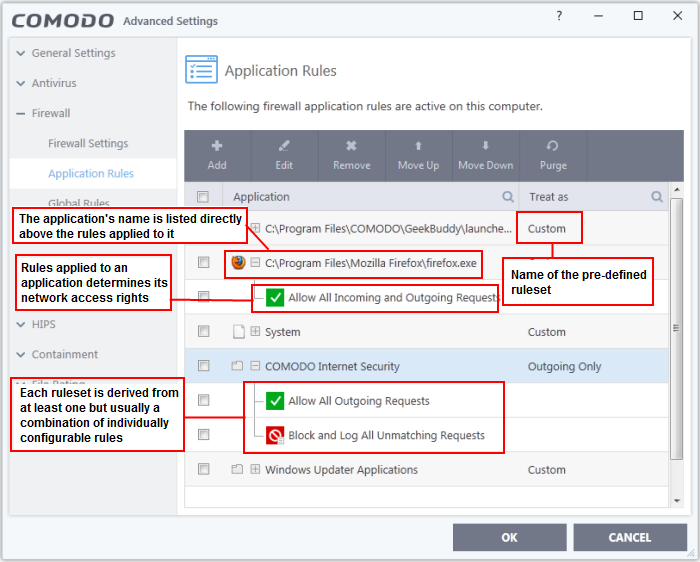Select 'Block and Log All Unmatching Requests' text
The width and height of the screenshot is (700, 562).
pyautogui.click(x=387, y=435)
